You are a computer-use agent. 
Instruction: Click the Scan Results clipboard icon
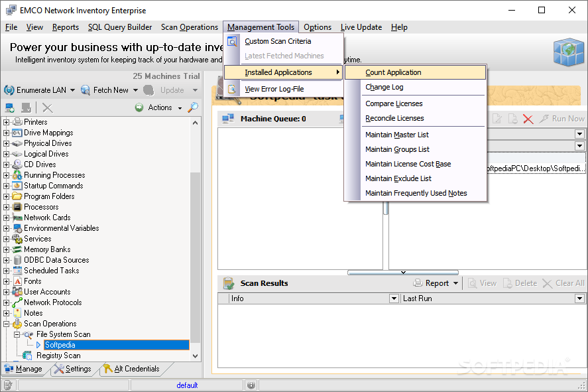[x=229, y=283]
